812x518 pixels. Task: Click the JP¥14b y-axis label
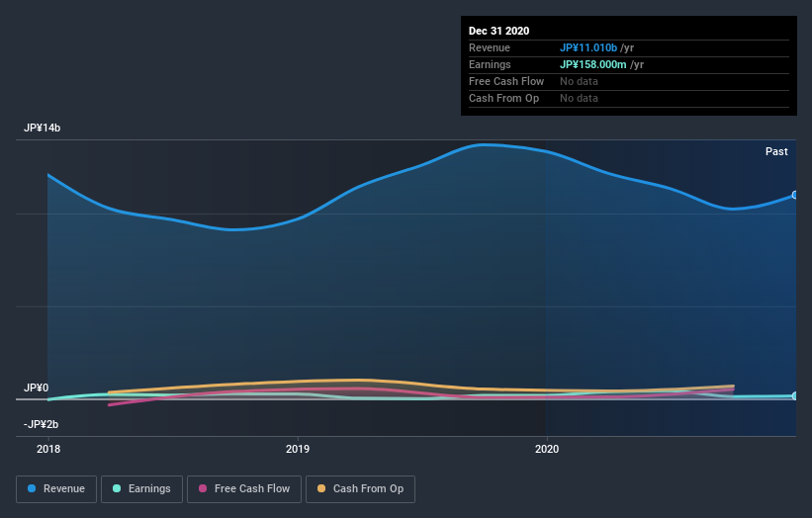point(42,128)
